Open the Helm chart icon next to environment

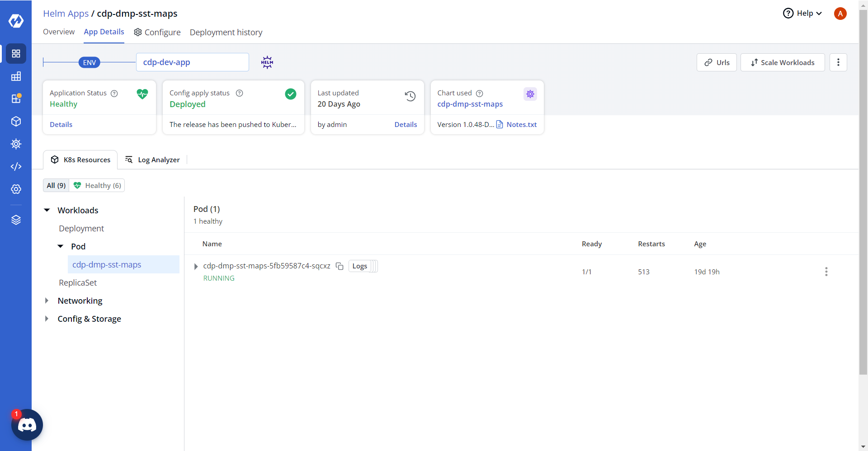point(267,62)
